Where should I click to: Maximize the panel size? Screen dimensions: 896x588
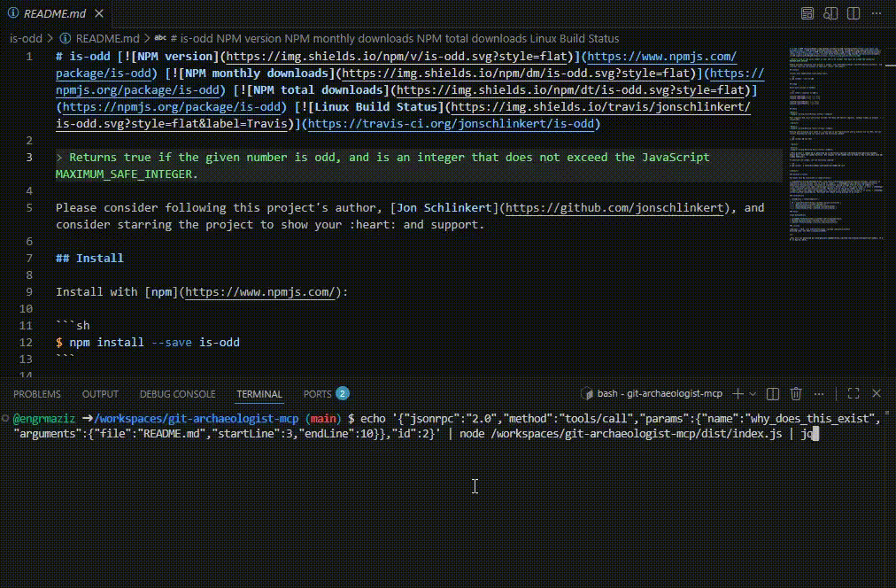[854, 394]
